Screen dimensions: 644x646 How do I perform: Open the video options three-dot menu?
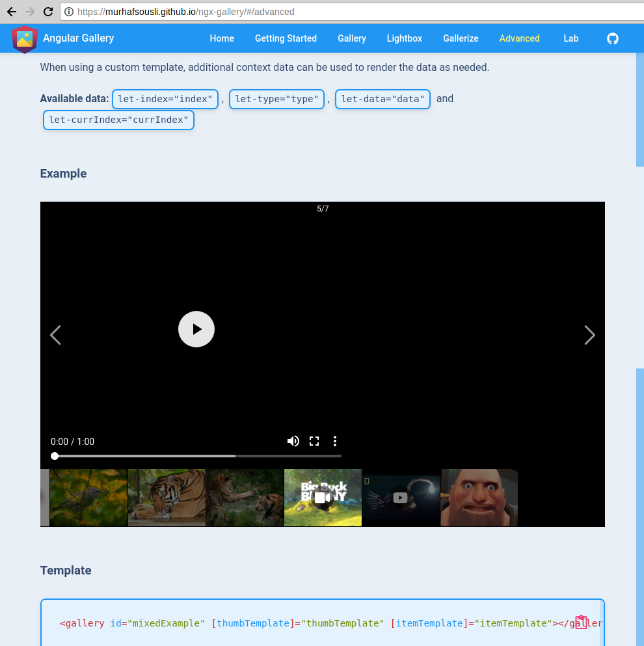pyautogui.click(x=335, y=441)
